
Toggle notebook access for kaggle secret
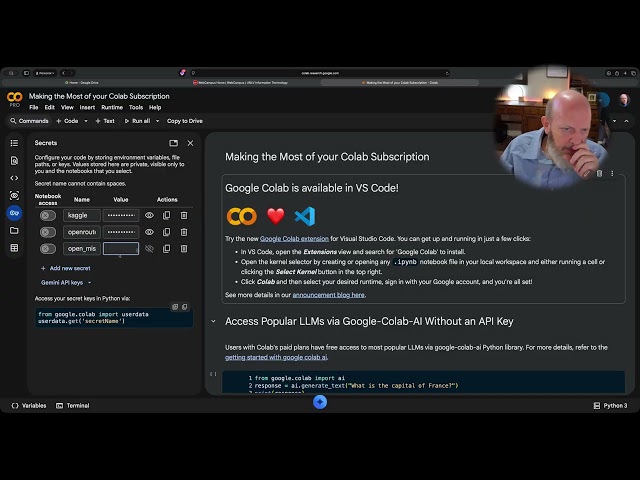48,215
